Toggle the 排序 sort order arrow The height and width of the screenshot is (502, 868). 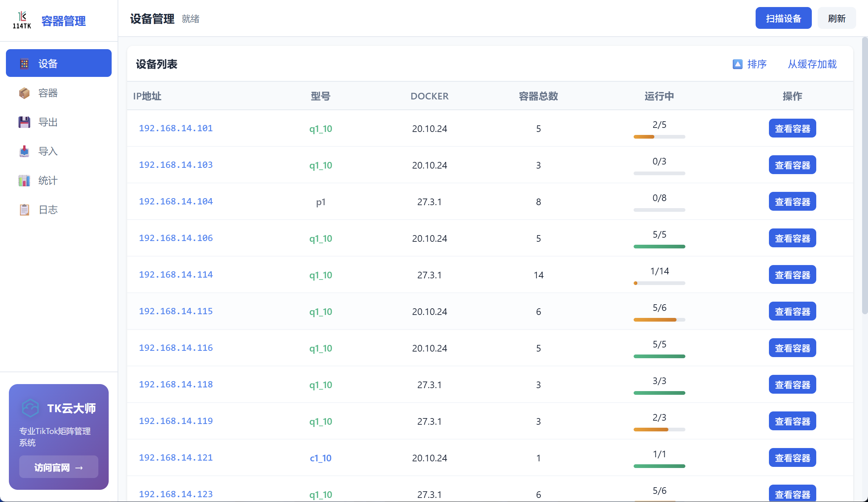point(738,64)
